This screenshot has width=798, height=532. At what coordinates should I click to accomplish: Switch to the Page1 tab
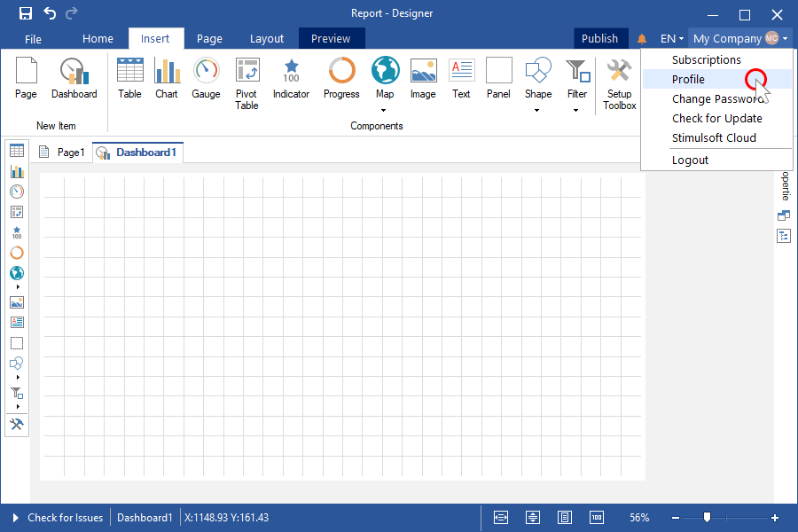(x=62, y=153)
